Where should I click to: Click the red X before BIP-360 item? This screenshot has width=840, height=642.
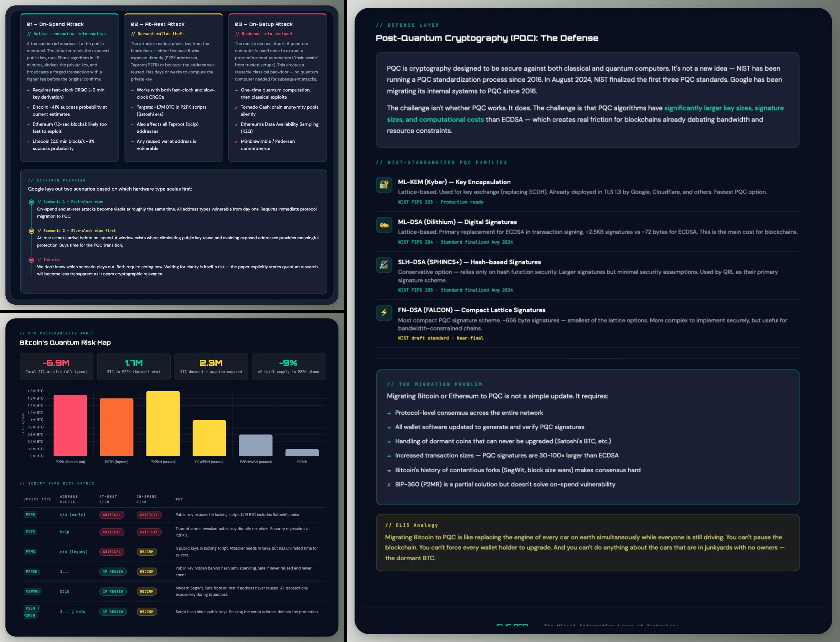(x=389, y=485)
